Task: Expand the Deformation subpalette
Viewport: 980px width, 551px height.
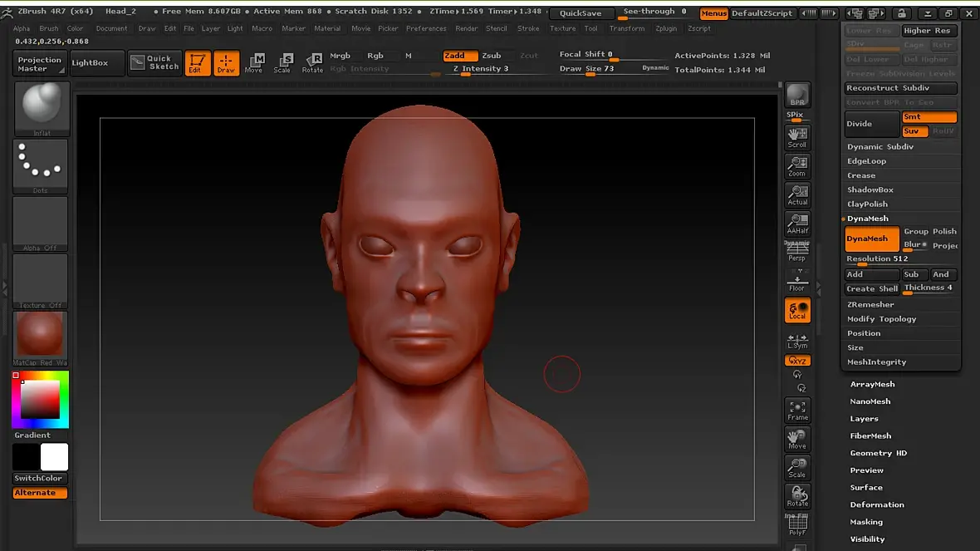Action: (x=877, y=504)
